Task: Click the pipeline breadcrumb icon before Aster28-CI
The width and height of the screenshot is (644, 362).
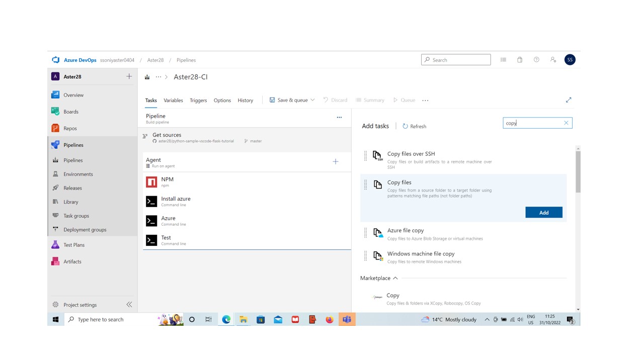Action: 147,77
